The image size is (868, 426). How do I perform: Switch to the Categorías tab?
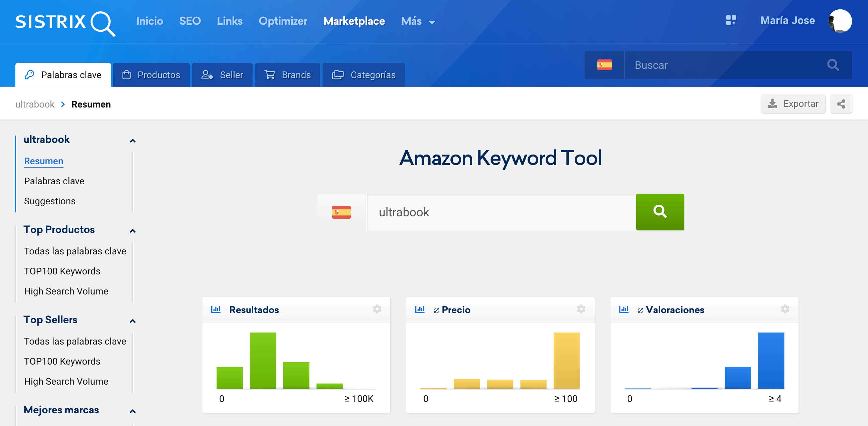[x=364, y=75]
